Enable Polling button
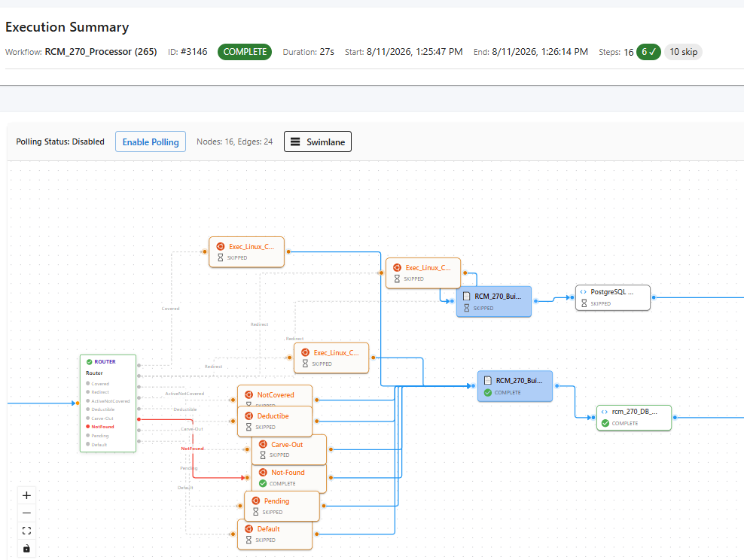 [x=151, y=142]
